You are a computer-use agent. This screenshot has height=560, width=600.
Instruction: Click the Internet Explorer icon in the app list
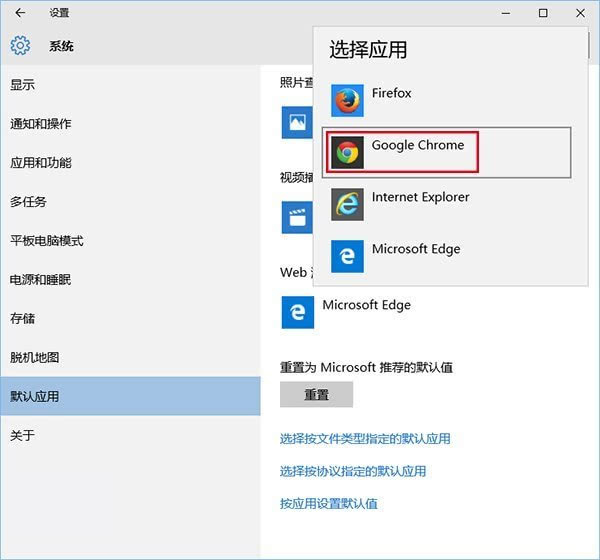click(347, 204)
